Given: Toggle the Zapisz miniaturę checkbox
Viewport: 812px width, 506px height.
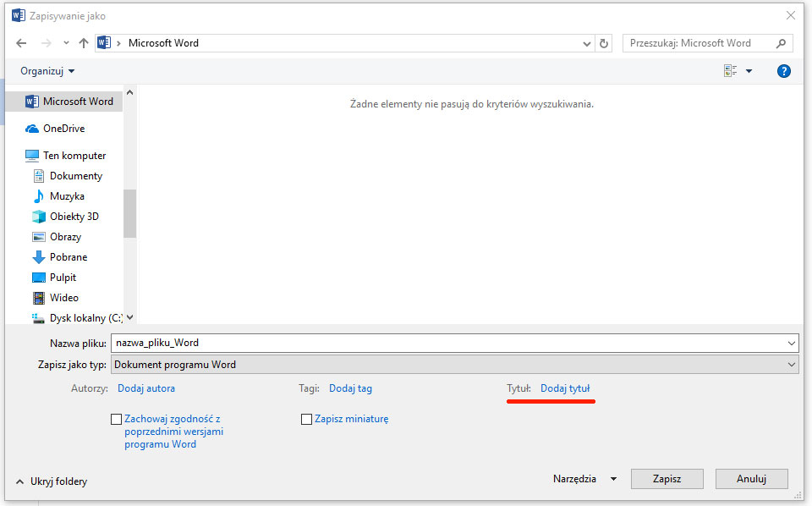Looking at the screenshot, I should click(307, 419).
